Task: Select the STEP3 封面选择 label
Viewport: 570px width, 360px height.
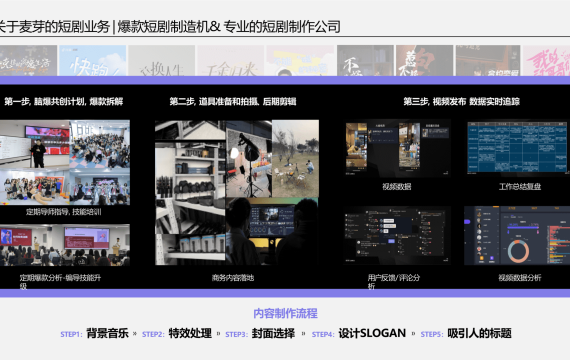Action: click(260, 333)
